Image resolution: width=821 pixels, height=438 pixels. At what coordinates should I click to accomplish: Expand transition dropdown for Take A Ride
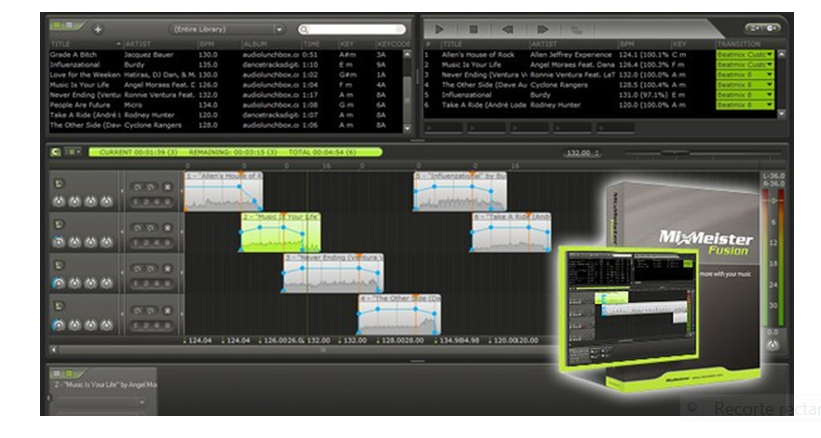tap(769, 104)
